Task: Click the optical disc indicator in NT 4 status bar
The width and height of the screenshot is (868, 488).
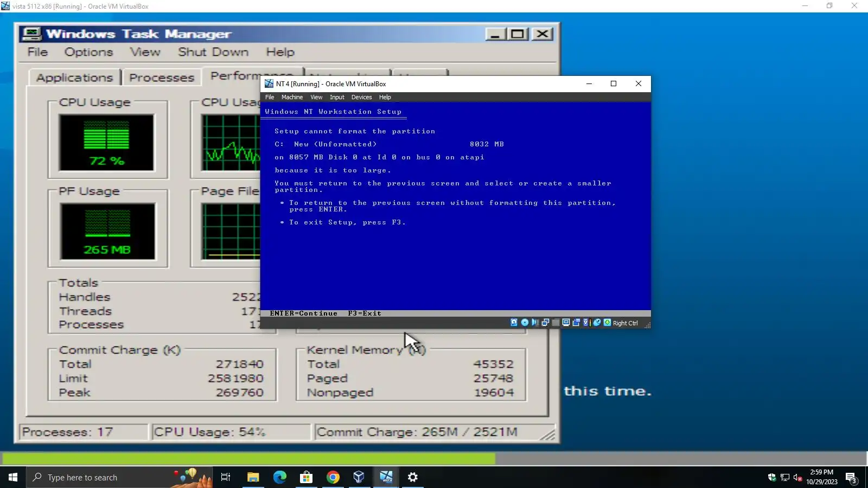Action: click(x=525, y=323)
